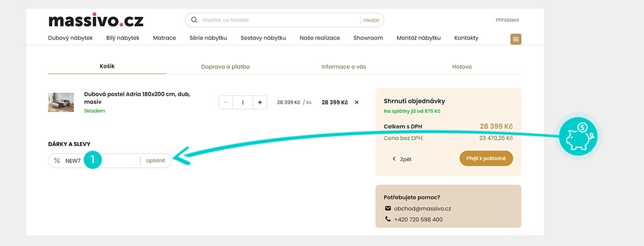Open the Showroom menu item
644x246 pixels.
point(368,38)
